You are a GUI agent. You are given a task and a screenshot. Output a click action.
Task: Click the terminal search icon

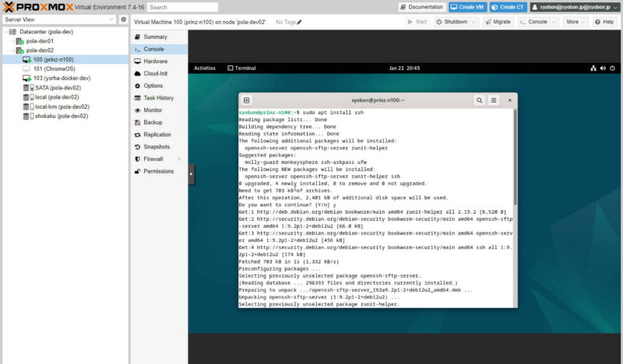point(480,100)
